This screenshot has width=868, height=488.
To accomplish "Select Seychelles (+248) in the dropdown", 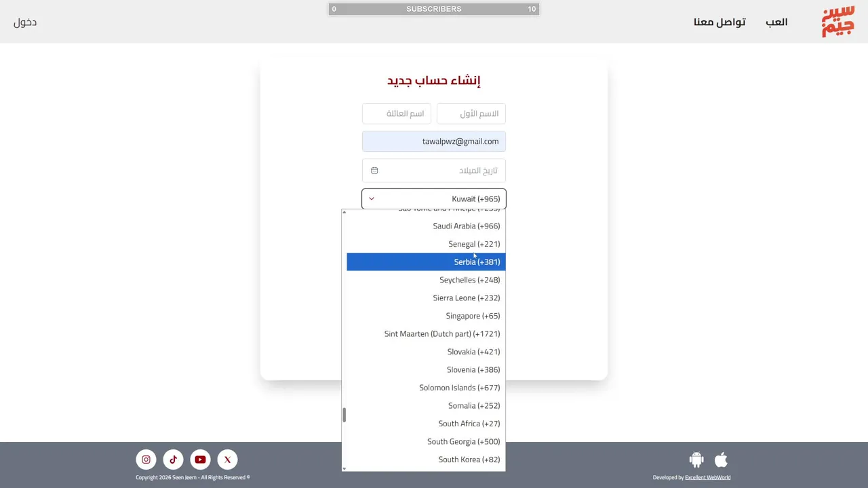I will [x=426, y=280].
